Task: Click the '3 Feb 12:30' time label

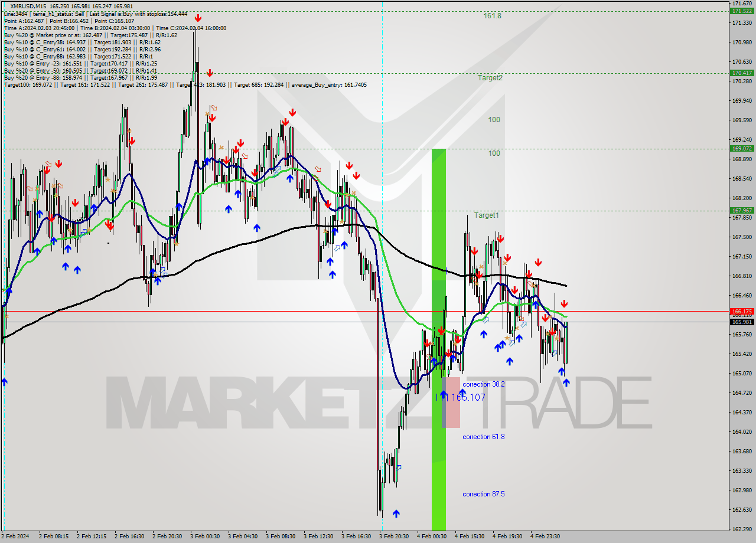Action: click(318, 537)
